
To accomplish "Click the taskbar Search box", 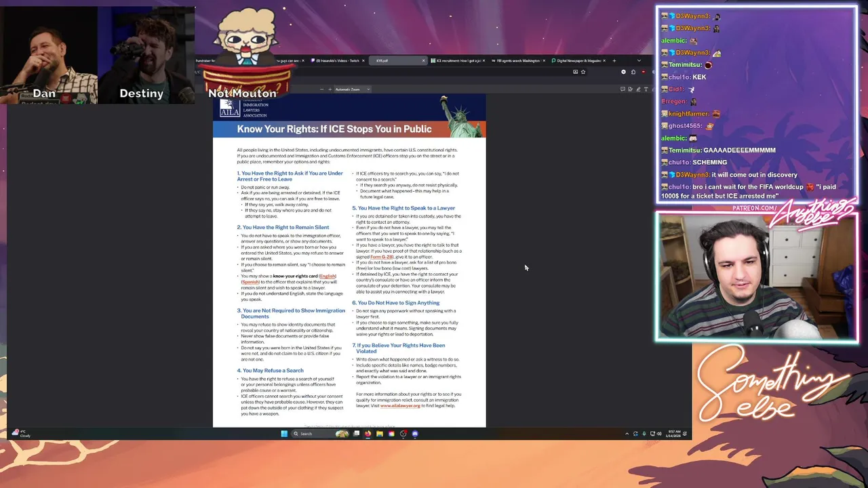I will point(319,434).
